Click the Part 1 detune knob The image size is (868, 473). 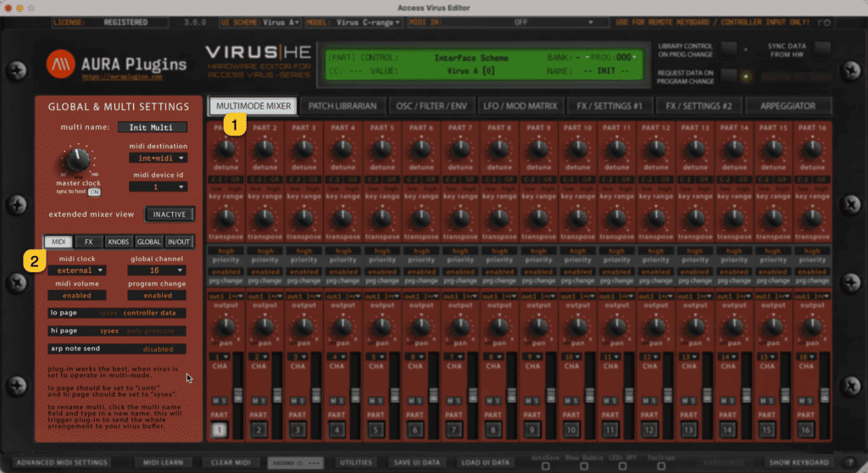click(x=225, y=148)
